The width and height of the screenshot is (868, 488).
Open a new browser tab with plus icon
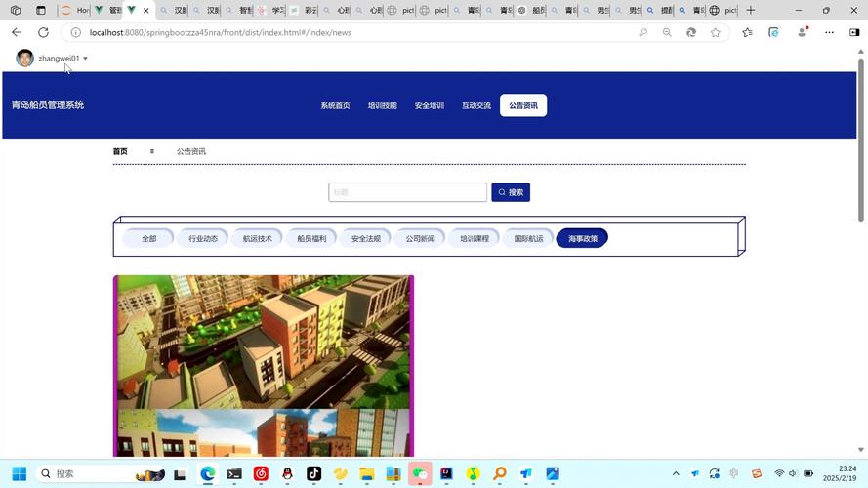click(751, 10)
